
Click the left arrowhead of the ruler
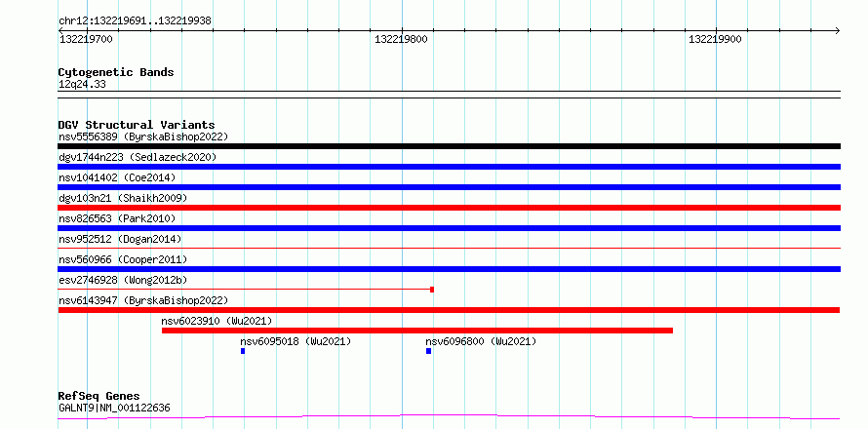point(60,30)
